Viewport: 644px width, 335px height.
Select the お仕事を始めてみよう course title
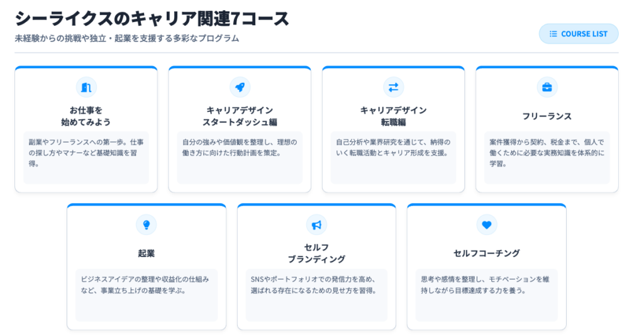(x=86, y=116)
